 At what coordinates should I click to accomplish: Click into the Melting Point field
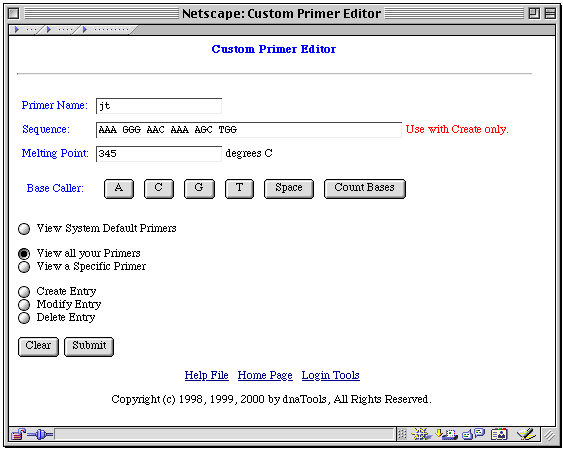pyautogui.click(x=159, y=154)
